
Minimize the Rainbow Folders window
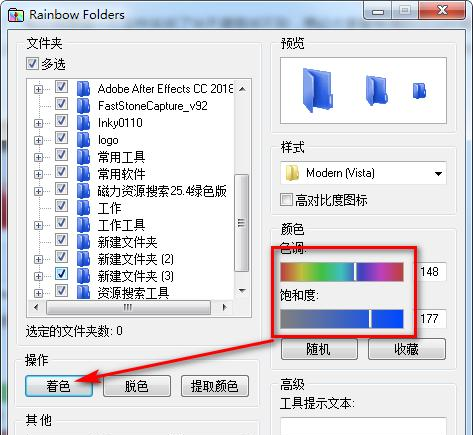point(378,12)
